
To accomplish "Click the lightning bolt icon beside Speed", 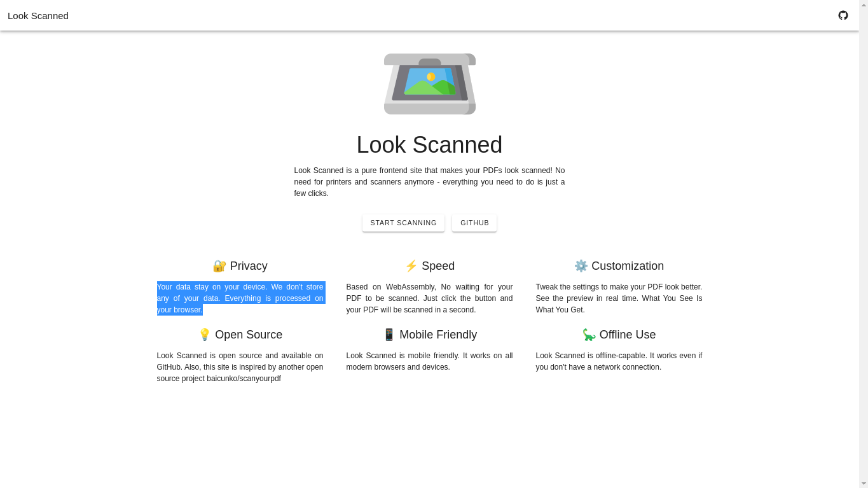I will click(x=411, y=265).
